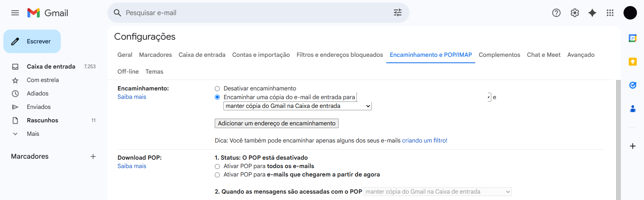This screenshot has width=644, height=200.
Task: Expand the Mais section in sidebar
Action: tap(33, 134)
